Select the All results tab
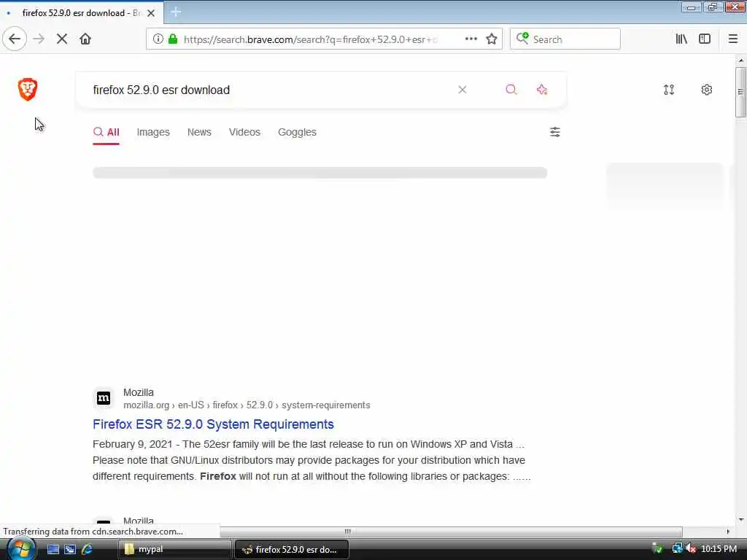This screenshot has width=747, height=560. [107, 132]
